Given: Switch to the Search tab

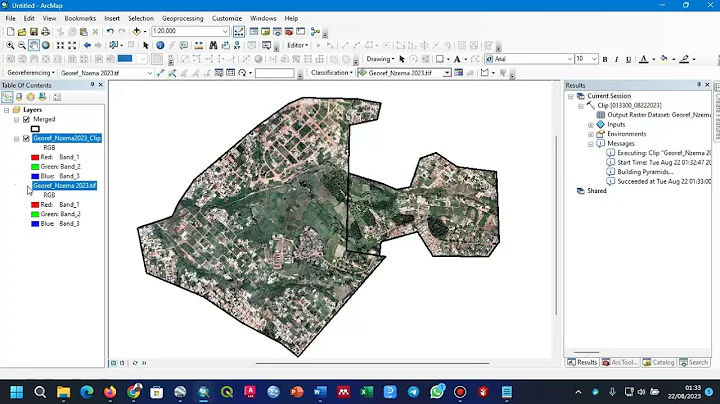Looking at the screenshot, I should (694, 362).
